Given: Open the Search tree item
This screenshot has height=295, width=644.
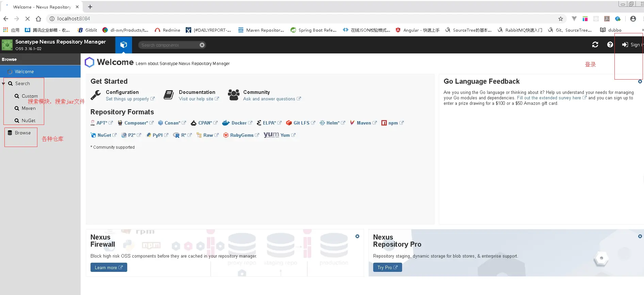Looking at the screenshot, I should click(x=22, y=83).
